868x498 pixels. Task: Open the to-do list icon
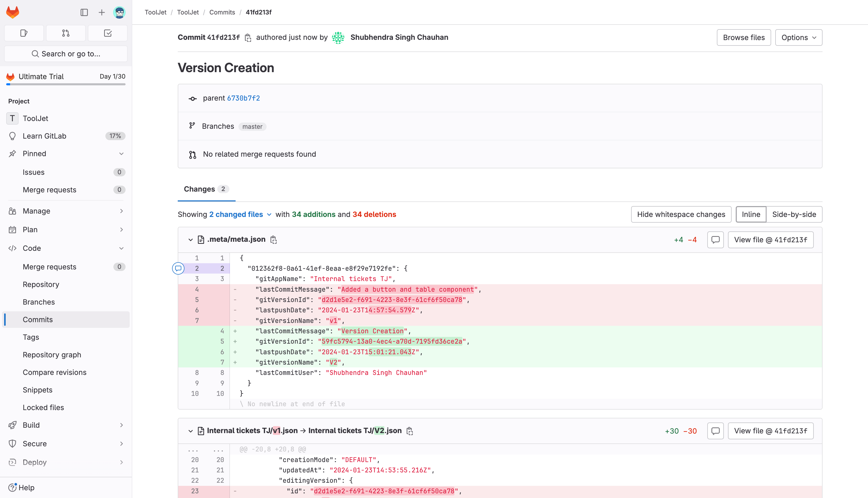click(x=108, y=33)
